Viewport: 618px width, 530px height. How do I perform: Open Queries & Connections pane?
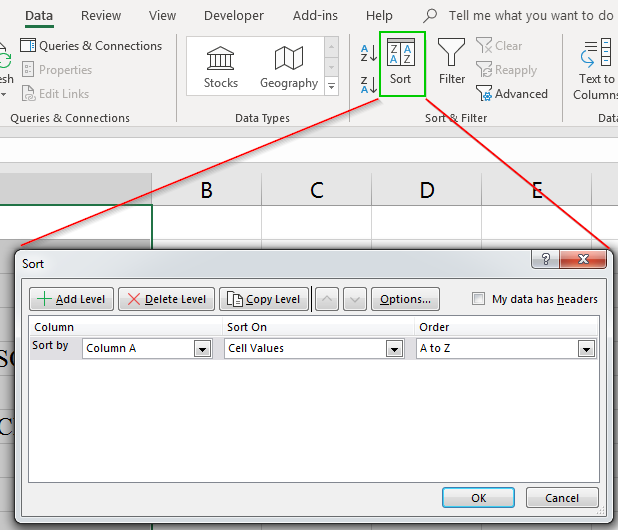91,46
